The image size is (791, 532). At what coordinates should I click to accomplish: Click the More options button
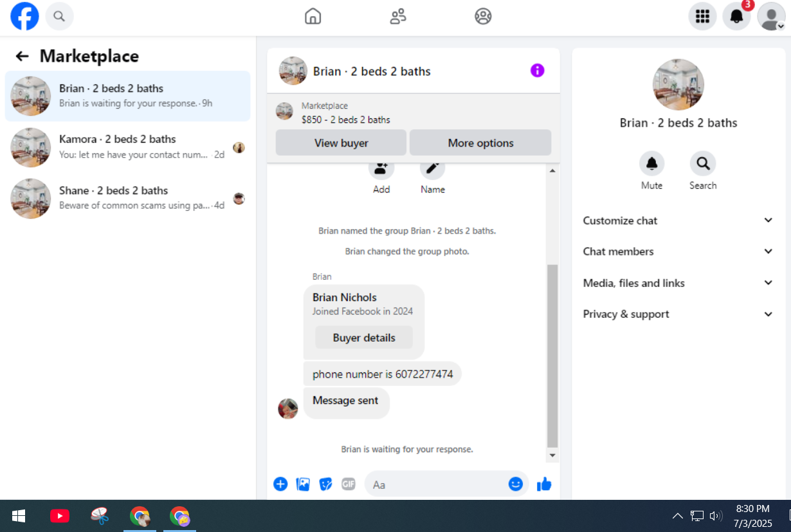pos(480,143)
